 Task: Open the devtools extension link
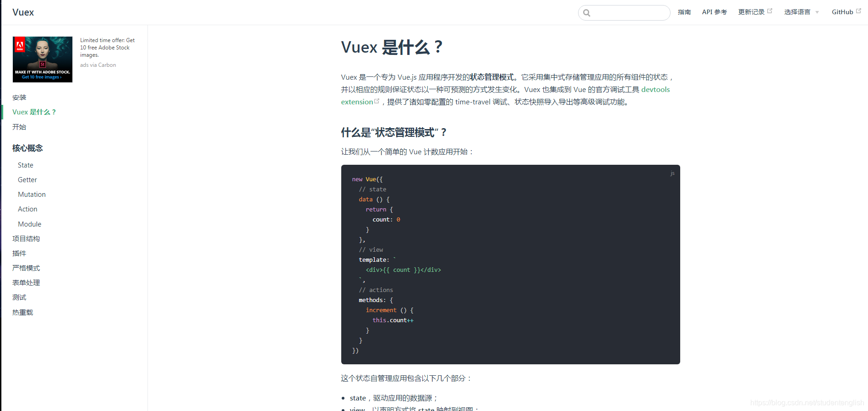point(655,90)
